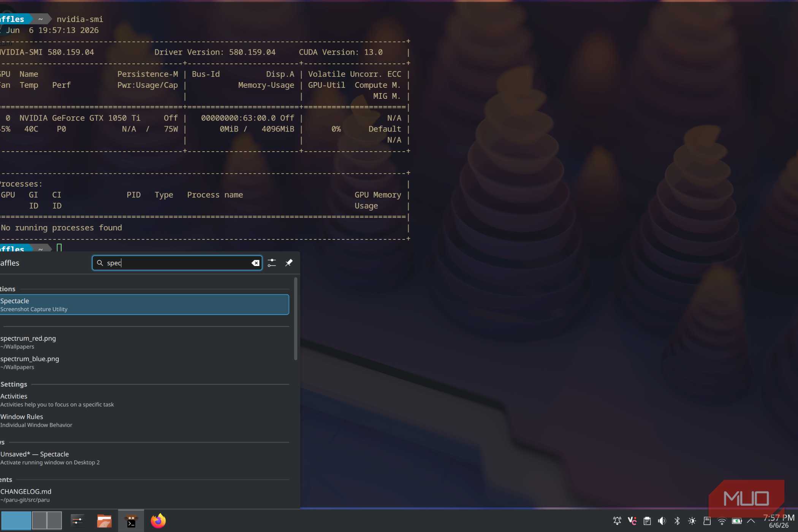The width and height of the screenshot is (798, 532).
Task: Open the VC tray icon with red dot
Action: (632, 521)
